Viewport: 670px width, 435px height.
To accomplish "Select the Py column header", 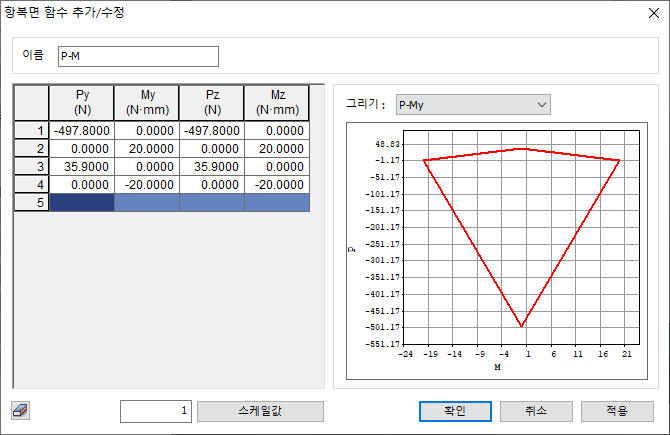I will point(82,103).
